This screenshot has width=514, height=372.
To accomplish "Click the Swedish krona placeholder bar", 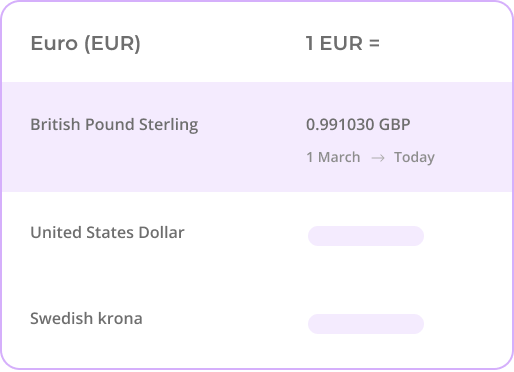I will tap(366, 324).
